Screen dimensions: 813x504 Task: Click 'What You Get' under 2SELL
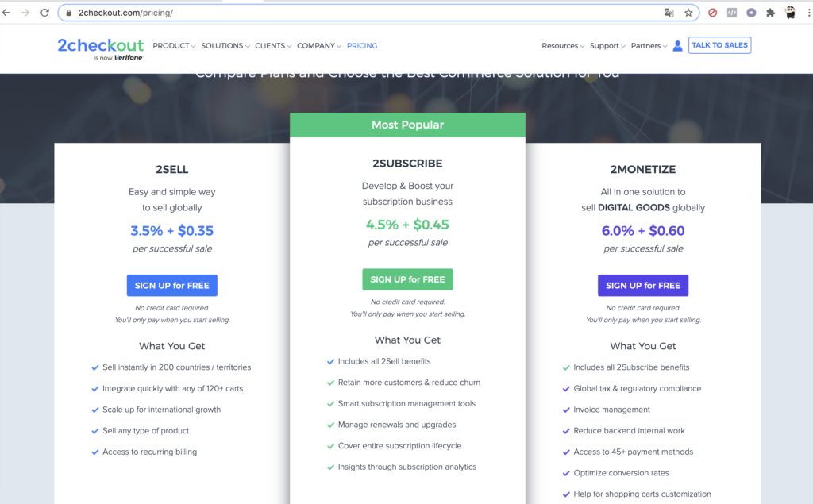tap(172, 346)
